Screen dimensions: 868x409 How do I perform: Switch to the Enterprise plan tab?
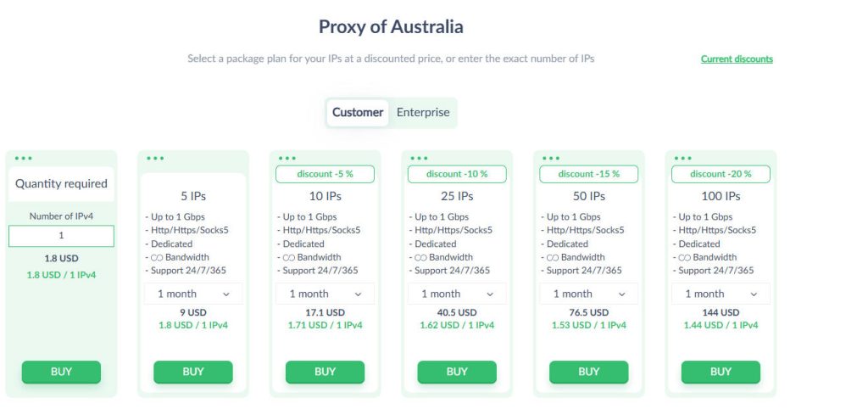pos(423,113)
